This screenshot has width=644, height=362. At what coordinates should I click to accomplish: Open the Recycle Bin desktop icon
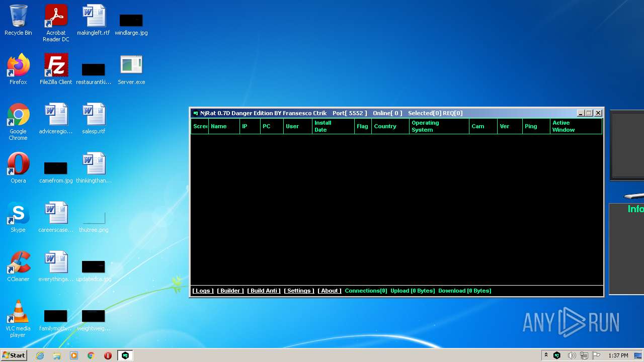18,20
